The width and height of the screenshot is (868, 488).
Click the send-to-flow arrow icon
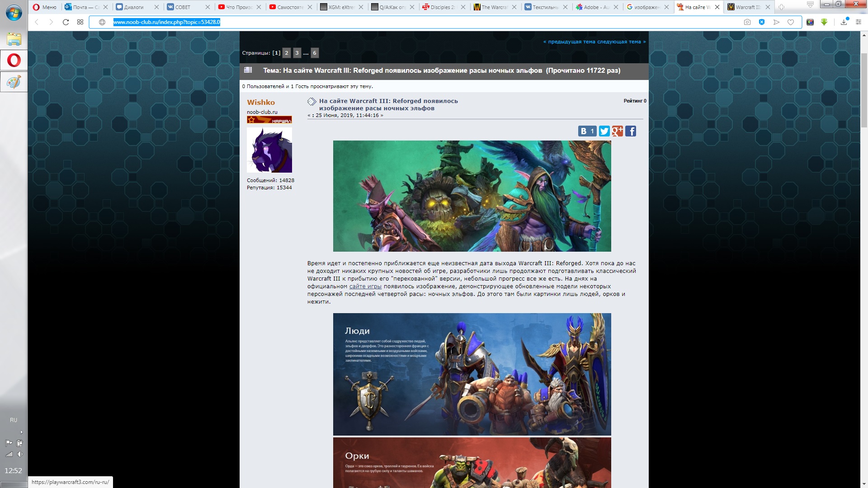[x=776, y=22]
